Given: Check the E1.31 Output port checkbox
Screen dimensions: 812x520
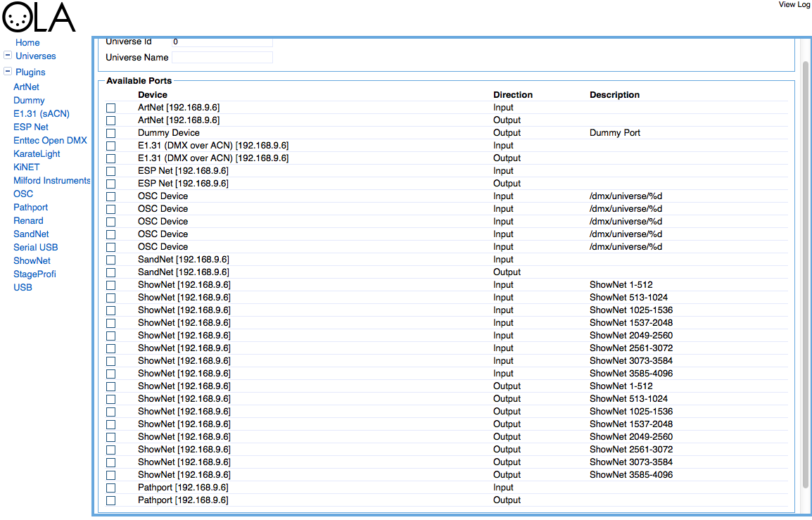Looking at the screenshot, I should tap(111, 159).
